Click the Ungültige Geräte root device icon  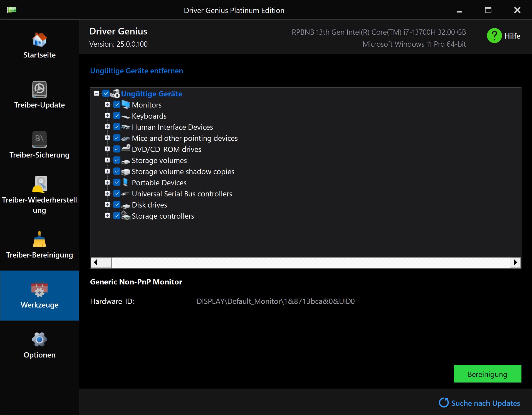[115, 94]
